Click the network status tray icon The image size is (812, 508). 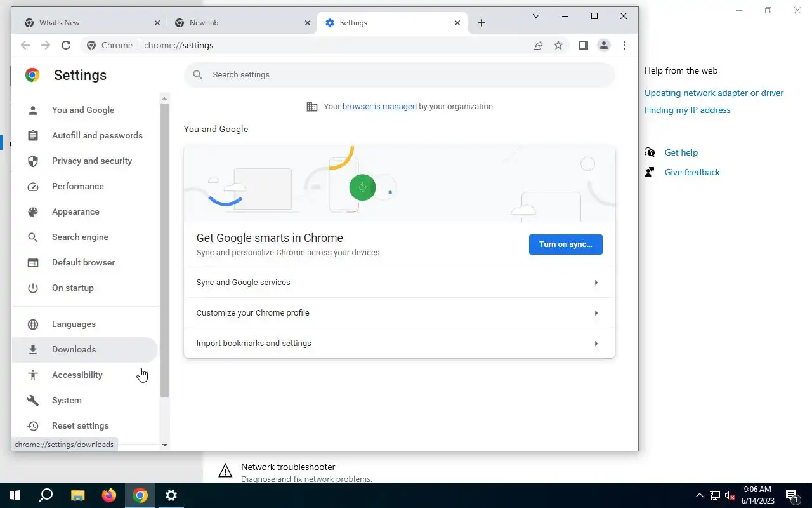pos(715,495)
